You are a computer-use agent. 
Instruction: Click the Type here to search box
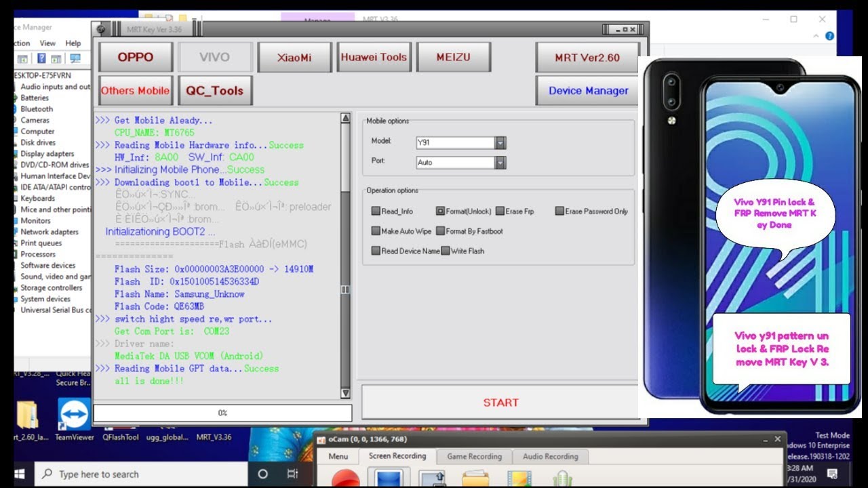(x=141, y=474)
